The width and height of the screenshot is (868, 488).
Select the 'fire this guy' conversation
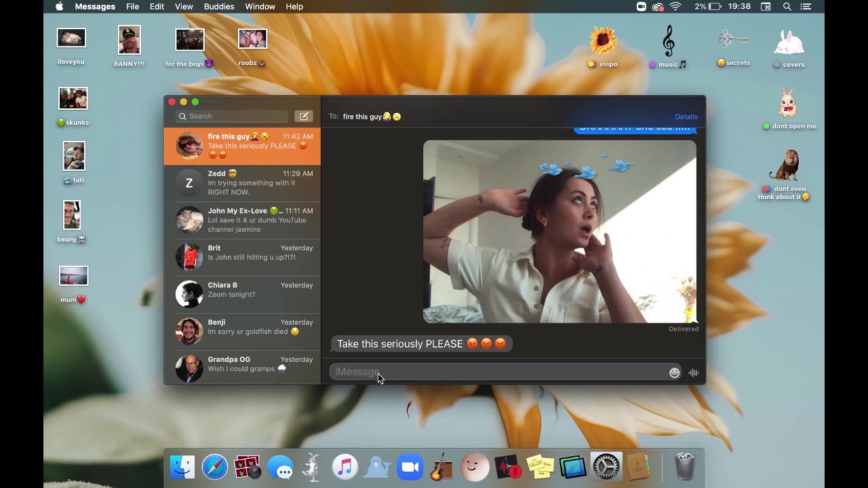click(x=242, y=146)
